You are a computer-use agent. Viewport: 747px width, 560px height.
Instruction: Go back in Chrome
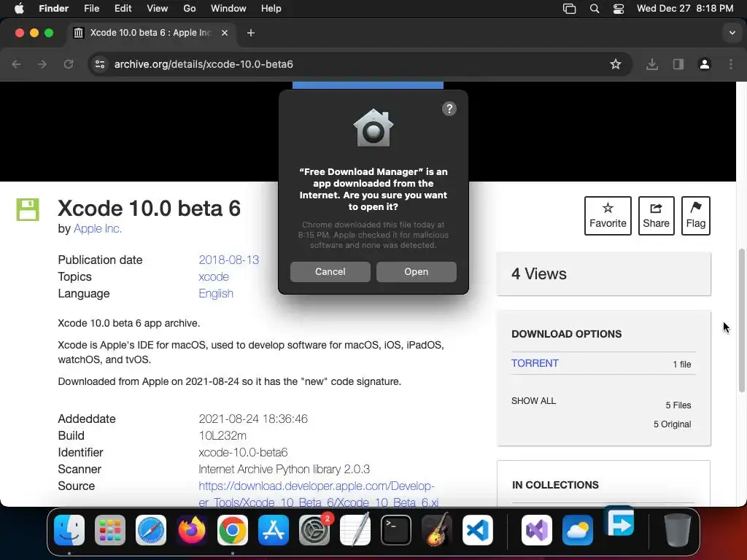pos(17,64)
